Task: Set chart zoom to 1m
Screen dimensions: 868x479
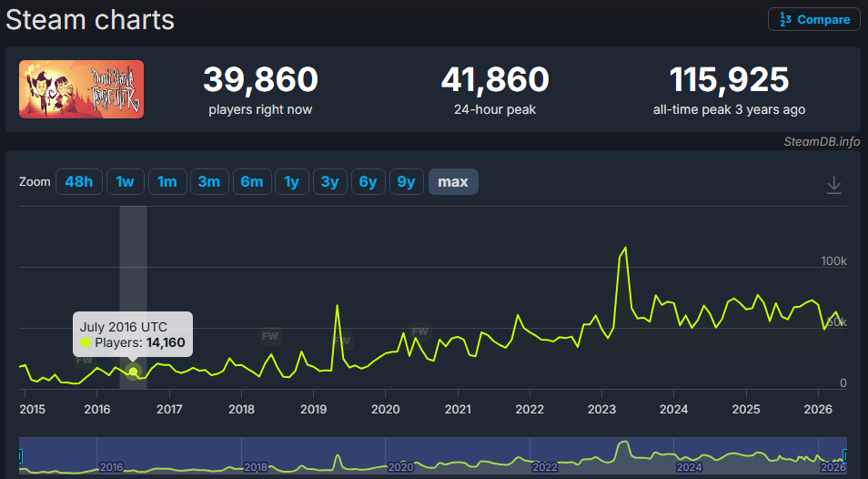Action: click(167, 181)
